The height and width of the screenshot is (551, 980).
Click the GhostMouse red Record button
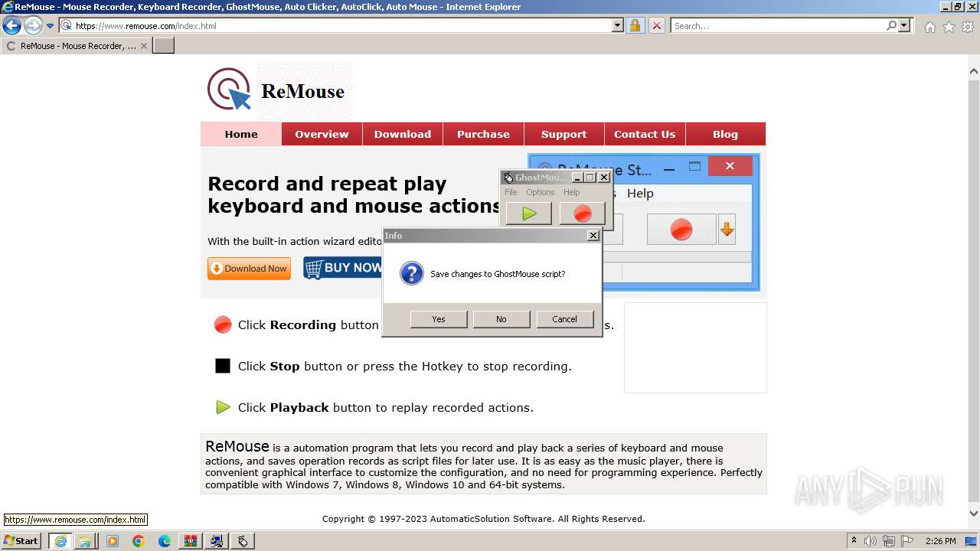click(583, 214)
